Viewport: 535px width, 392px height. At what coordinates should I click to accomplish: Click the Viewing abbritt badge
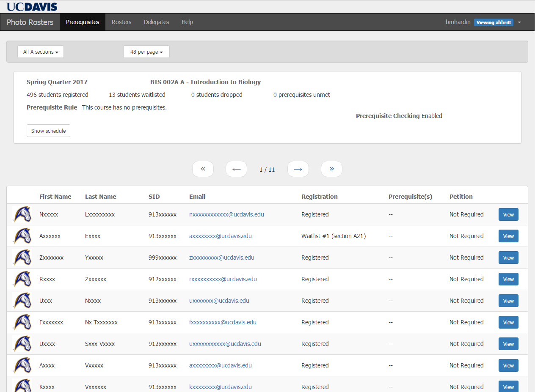[x=494, y=22]
